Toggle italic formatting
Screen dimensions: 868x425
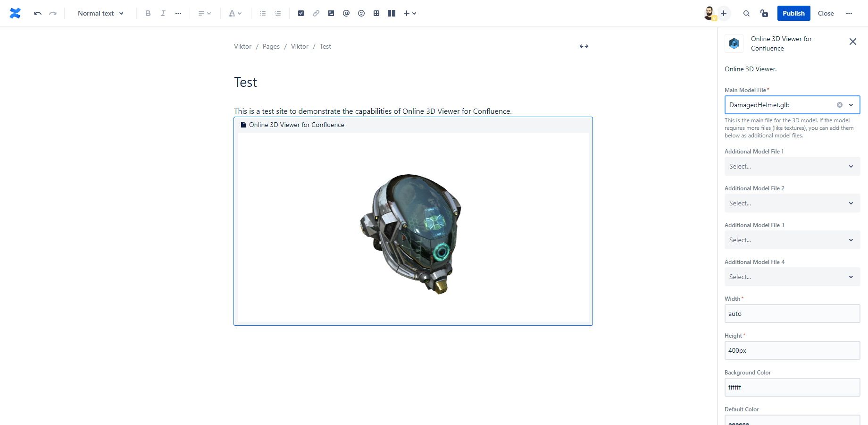click(163, 13)
